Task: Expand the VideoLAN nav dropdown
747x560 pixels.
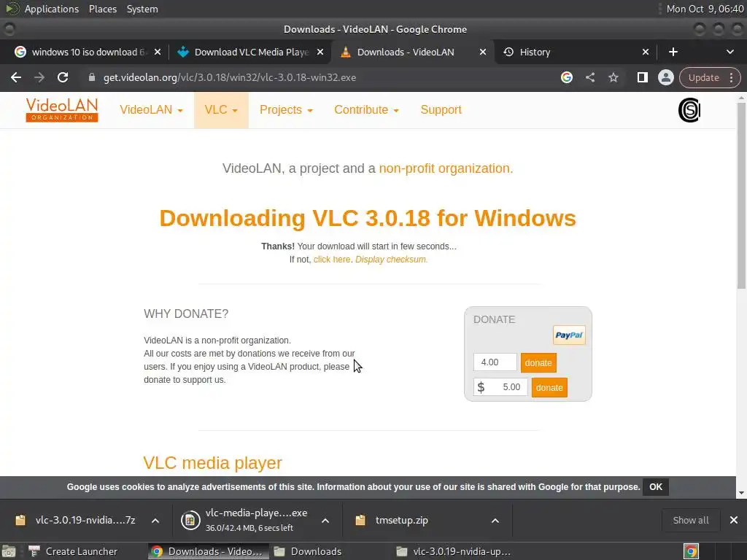Action: pos(151,110)
